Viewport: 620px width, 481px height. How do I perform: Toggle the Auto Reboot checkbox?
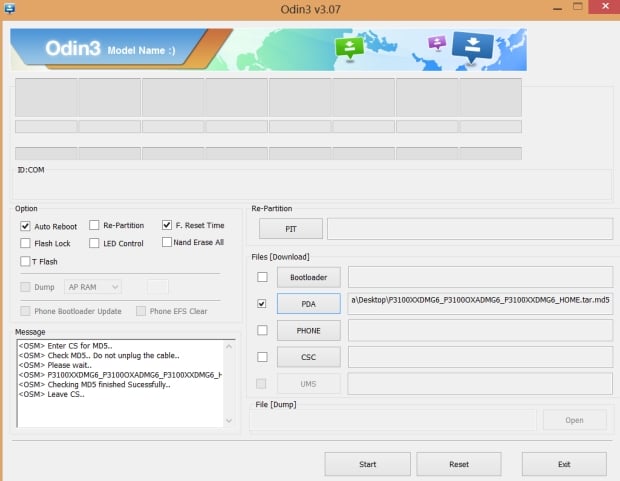pyautogui.click(x=25, y=226)
